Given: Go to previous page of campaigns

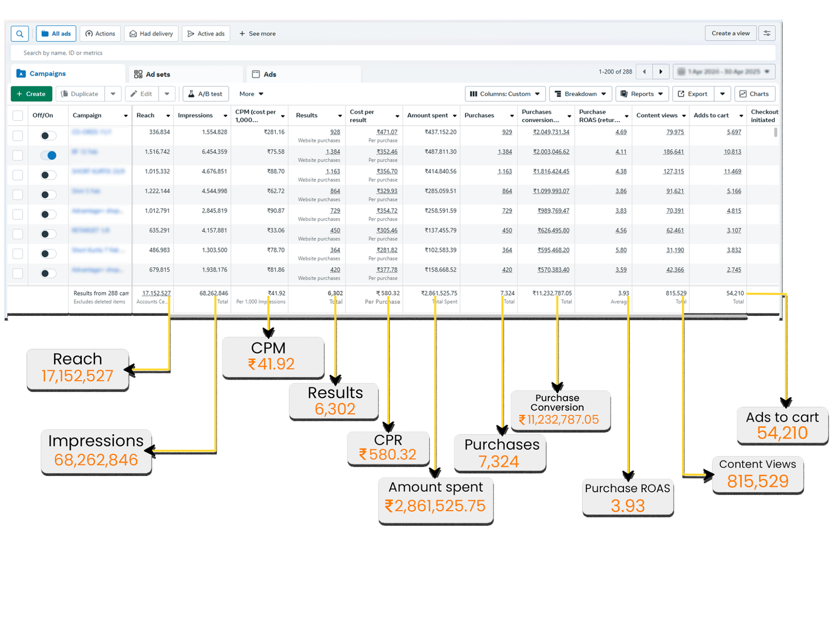Looking at the screenshot, I should click(x=644, y=72).
